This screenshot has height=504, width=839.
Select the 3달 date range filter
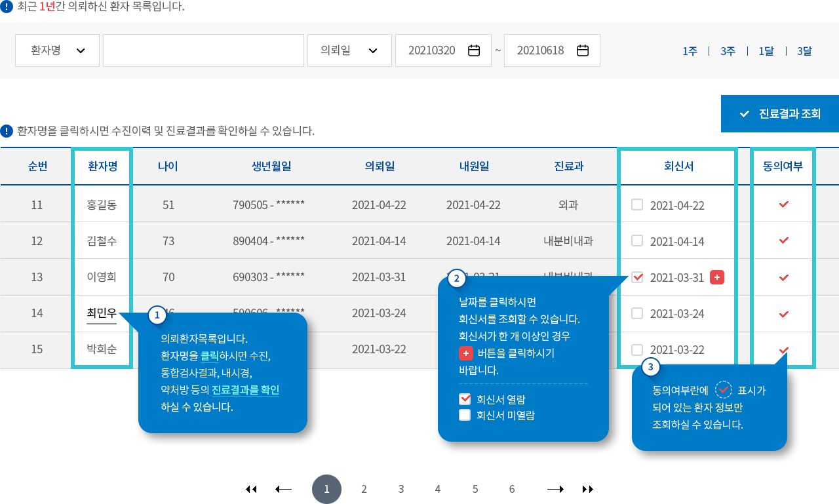click(x=804, y=51)
